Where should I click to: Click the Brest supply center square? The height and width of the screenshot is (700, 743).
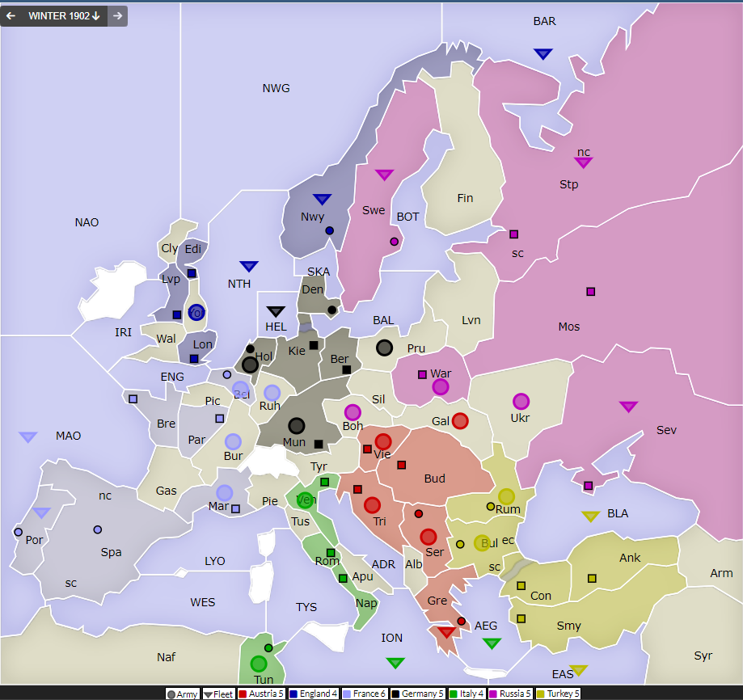coord(133,399)
